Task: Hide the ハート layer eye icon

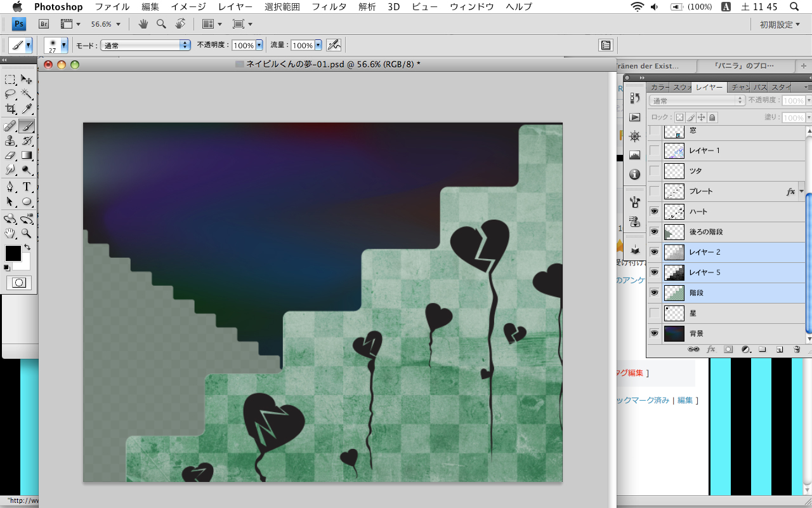Action: (x=654, y=211)
